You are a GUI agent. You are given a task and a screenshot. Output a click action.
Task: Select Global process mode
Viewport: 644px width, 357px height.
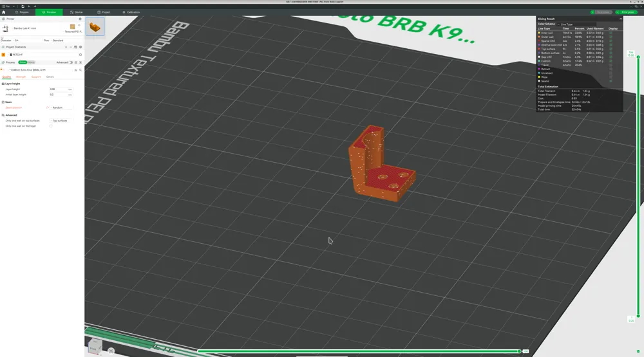[22, 62]
